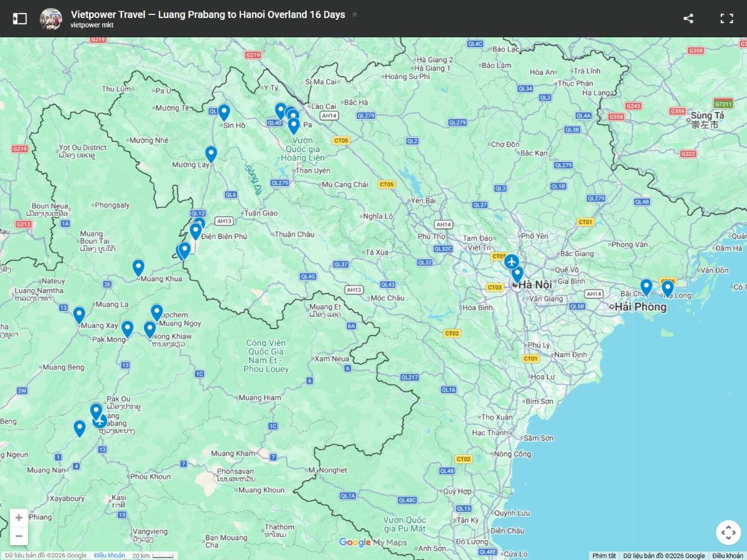Click the Tuần Giáo town label
Image resolution: width=747 pixels, height=560 pixels.
[x=261, y=213]
